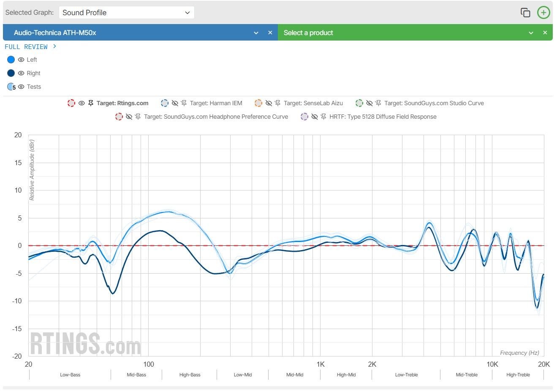557x392 pixels.
Task: Toggle visibility of the Right channel
Action: pos(21,73)
